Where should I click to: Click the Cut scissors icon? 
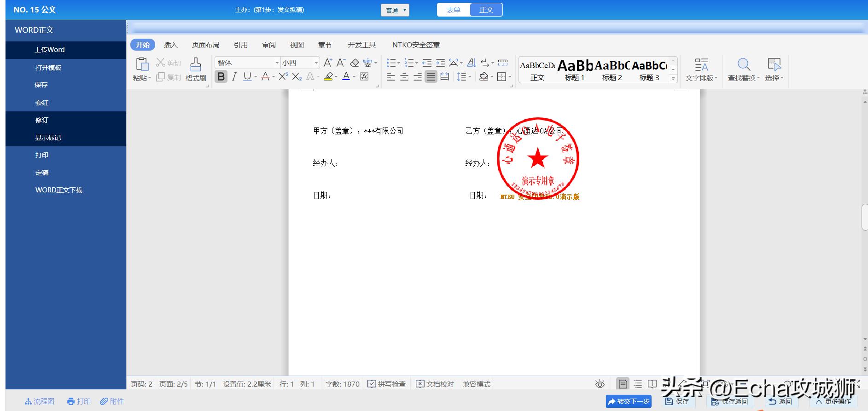pos(161,63)
